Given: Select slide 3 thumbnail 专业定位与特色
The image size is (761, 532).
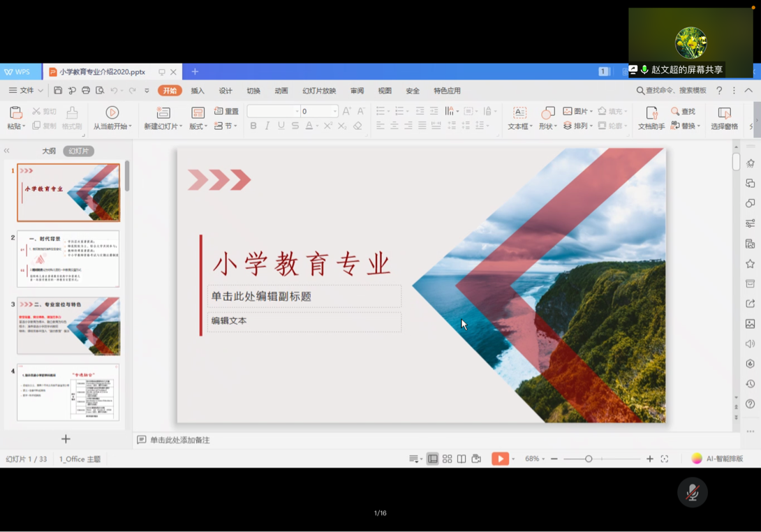Looking at the screenshot, I should 68,326.
